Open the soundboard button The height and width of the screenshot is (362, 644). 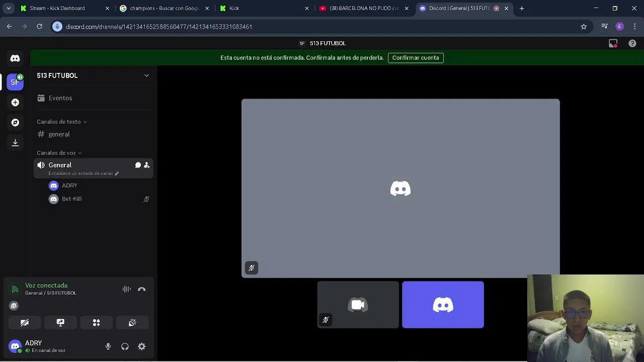coord(132,323)
